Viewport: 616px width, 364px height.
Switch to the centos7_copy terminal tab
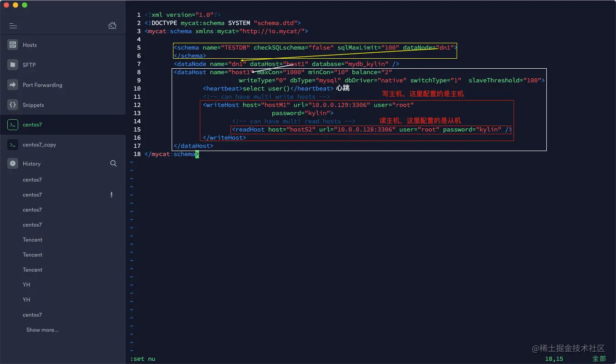[63, 145]
